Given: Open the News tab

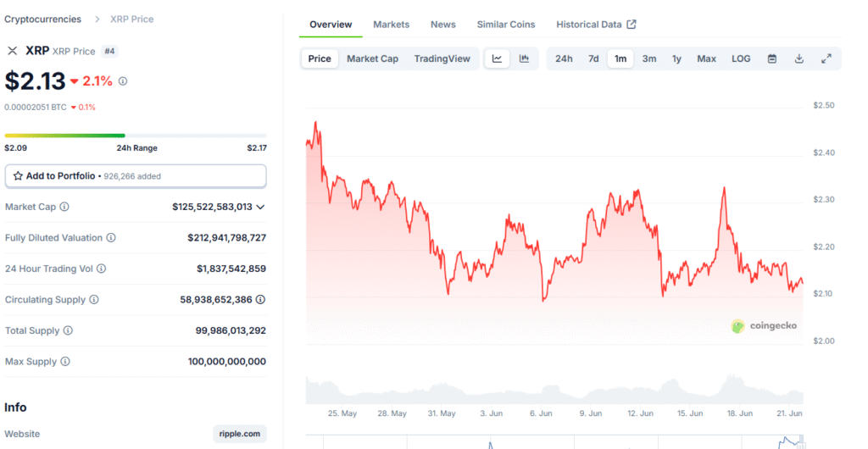Looking at the screenshot, I should tap(442, 25).
